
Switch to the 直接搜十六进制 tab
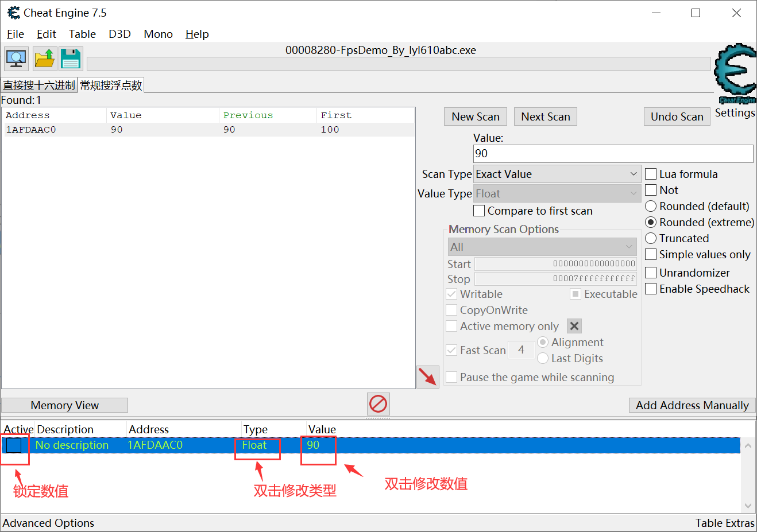[39, 86]
